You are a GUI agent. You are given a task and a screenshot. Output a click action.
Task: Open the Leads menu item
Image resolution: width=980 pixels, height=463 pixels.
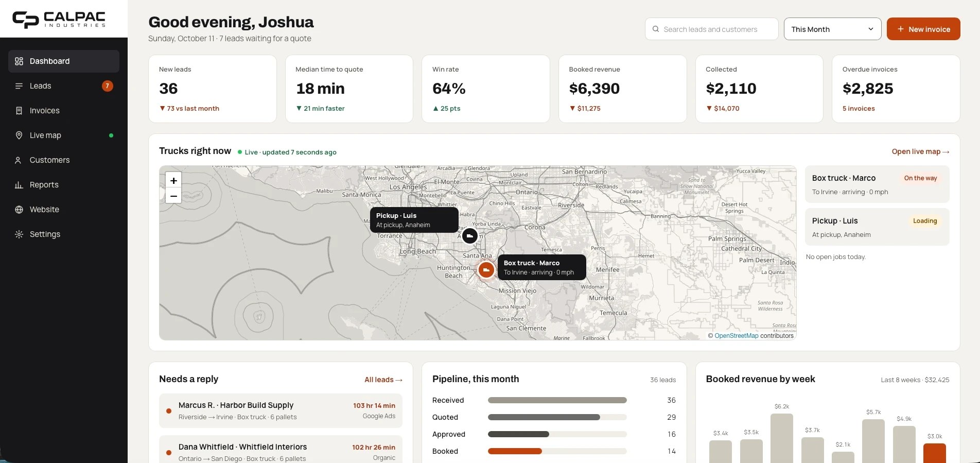[64, 86]
